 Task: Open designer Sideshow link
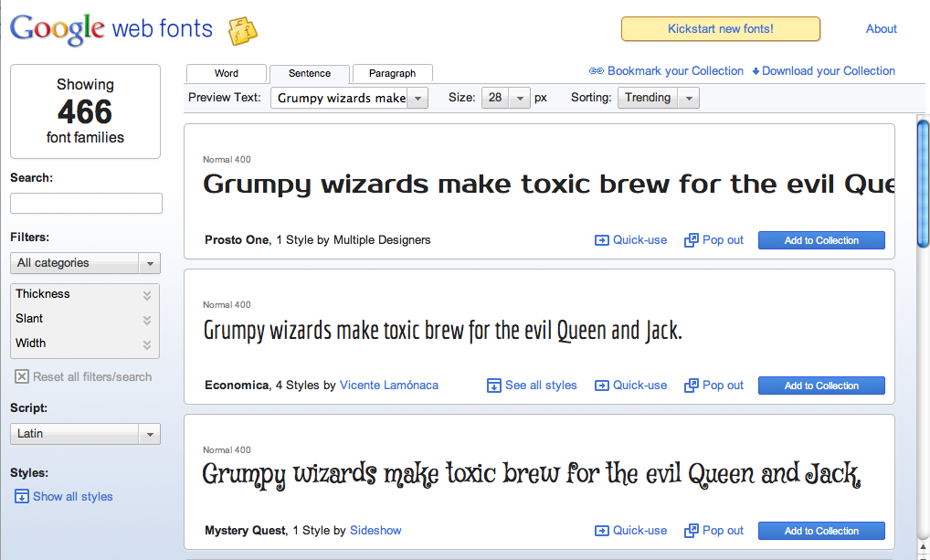click(x=375, y=531)
